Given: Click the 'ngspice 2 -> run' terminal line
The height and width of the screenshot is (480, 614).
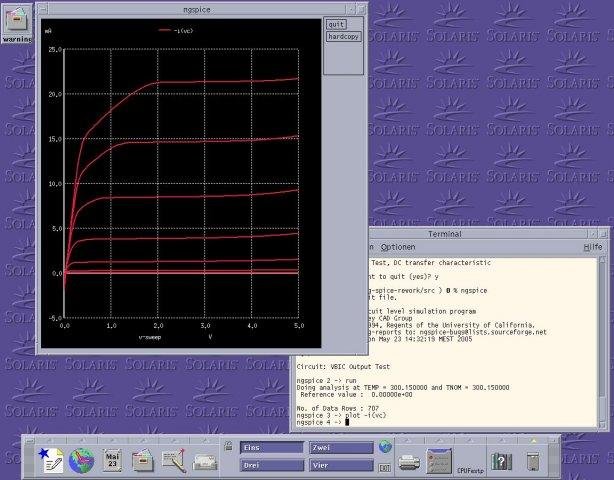Looking at the screenshot, I should [x=327, y=381].
